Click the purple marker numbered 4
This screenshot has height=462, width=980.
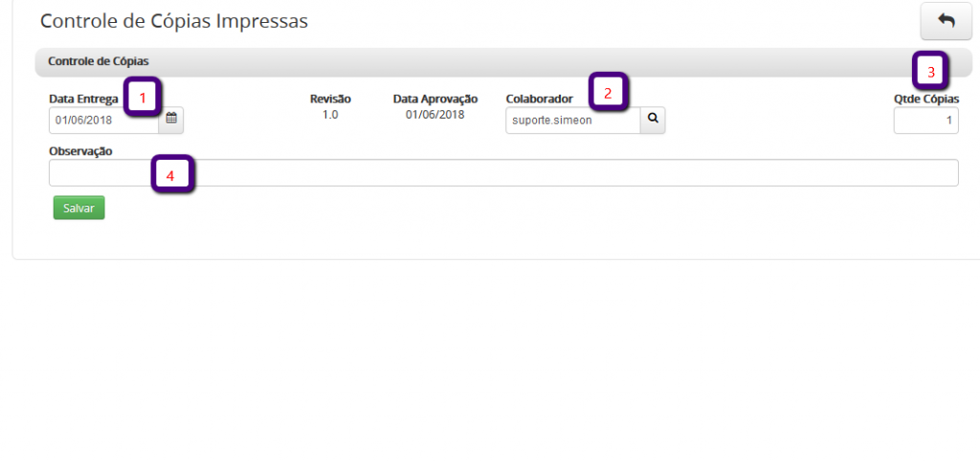coord(172,175)
